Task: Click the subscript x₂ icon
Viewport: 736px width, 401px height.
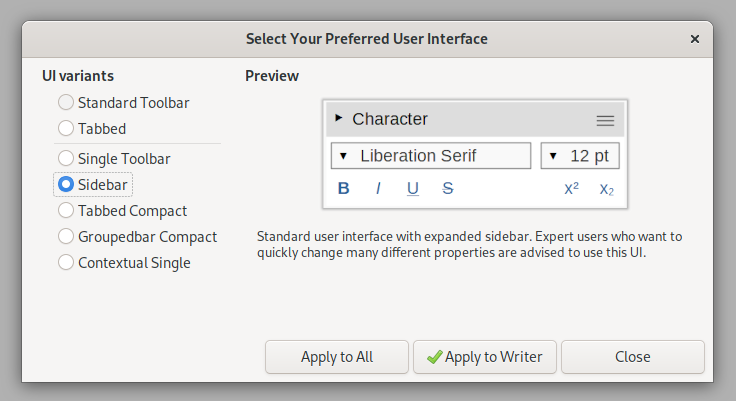Action: 607,188
